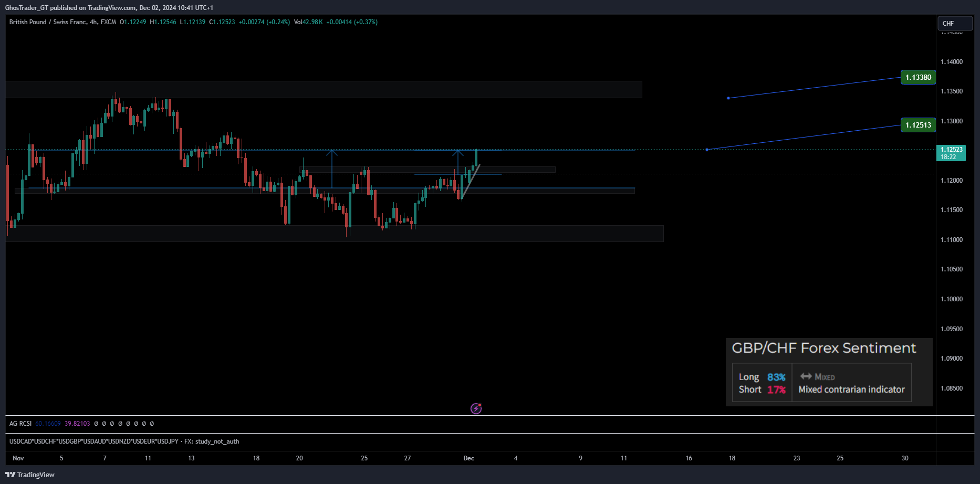
Task: Click the AG RCSI indicator label
Action: pyautogui.click(x=20, y=424)
